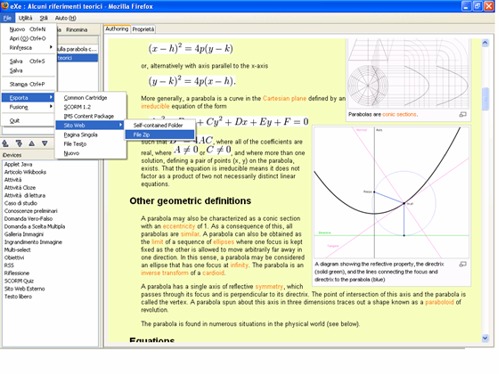
Task: Expand the Esporta submenu
Action: 28,98
